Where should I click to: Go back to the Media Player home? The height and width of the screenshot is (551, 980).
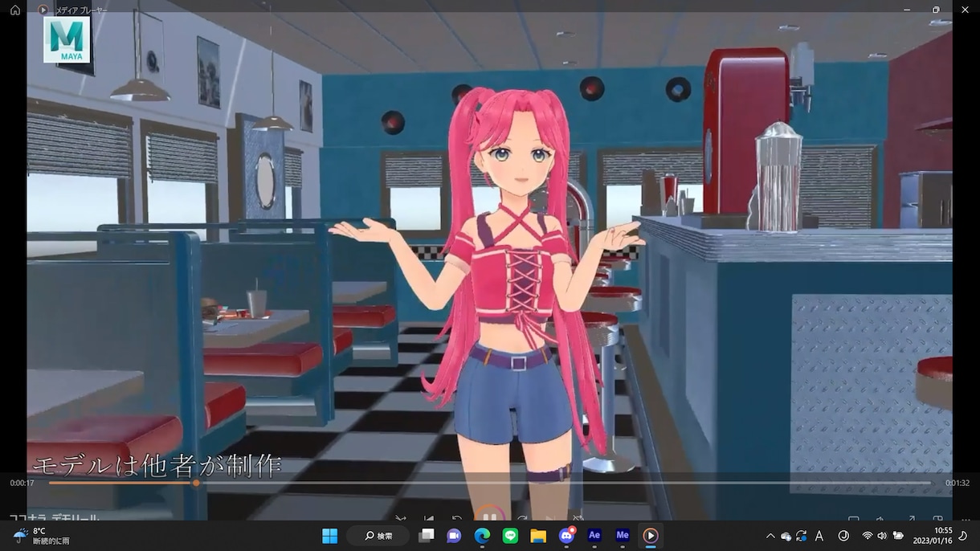coord(14,10)
